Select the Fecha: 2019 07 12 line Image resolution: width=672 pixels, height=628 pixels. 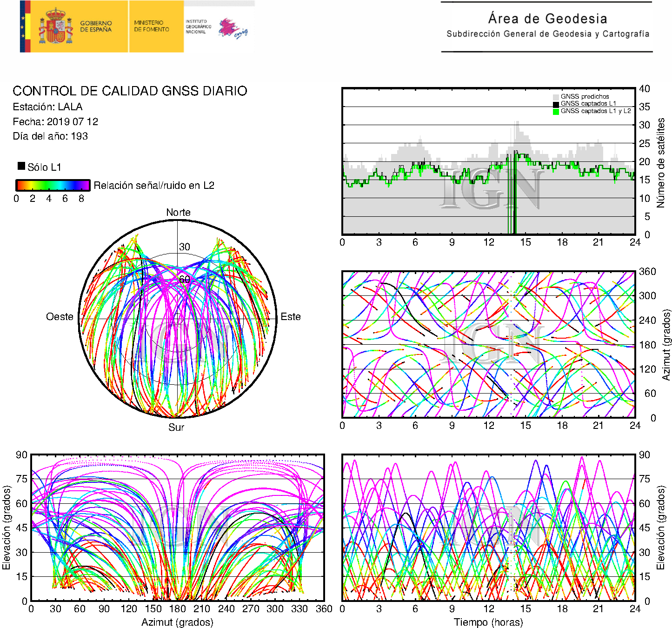pos(55,122)
